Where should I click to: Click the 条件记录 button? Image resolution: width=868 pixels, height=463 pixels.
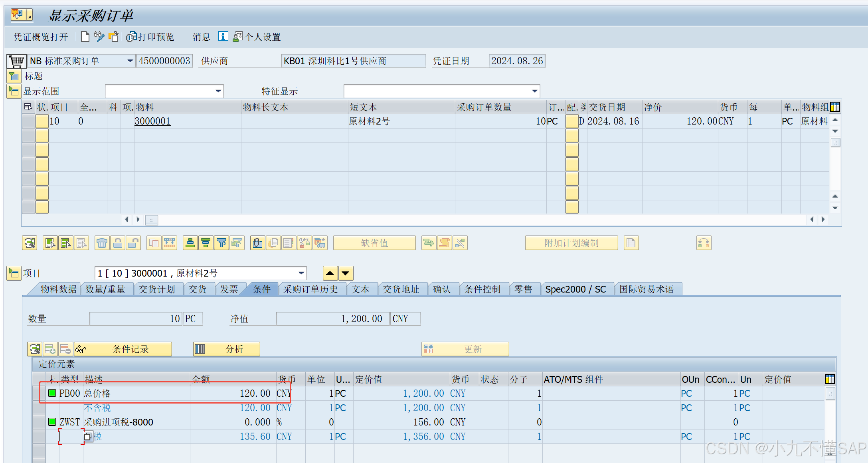(124, 349)
